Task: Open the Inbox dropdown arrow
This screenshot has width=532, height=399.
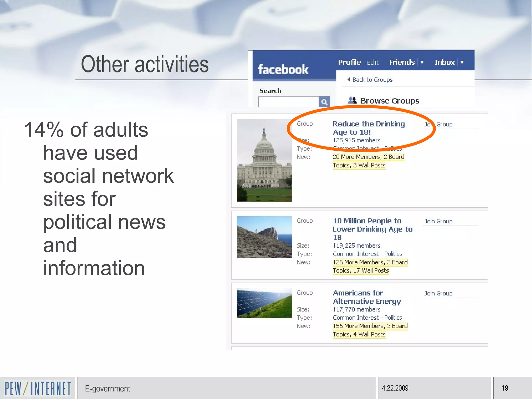Action: tap(462, 62)
